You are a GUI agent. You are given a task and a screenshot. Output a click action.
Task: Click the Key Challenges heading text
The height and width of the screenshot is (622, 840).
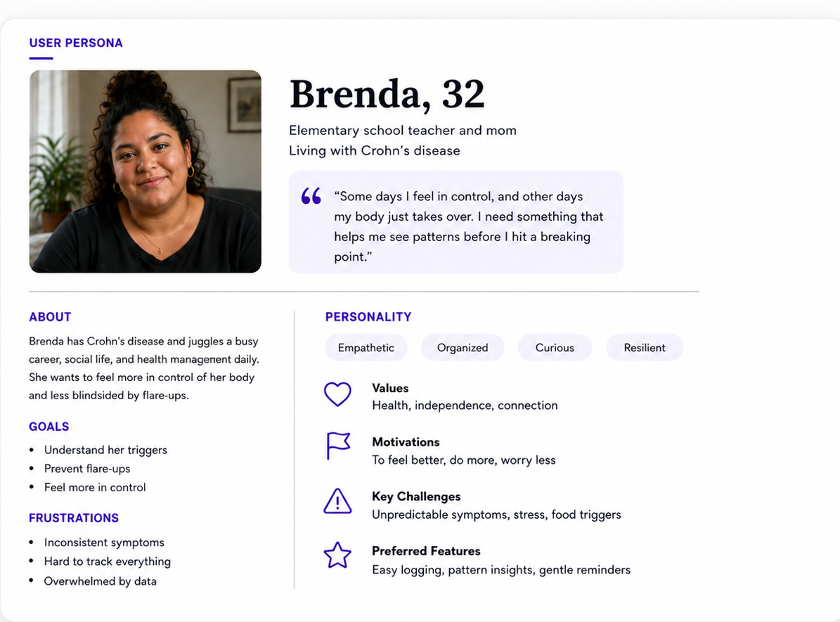pyautogui.click(x=416, y=497)
